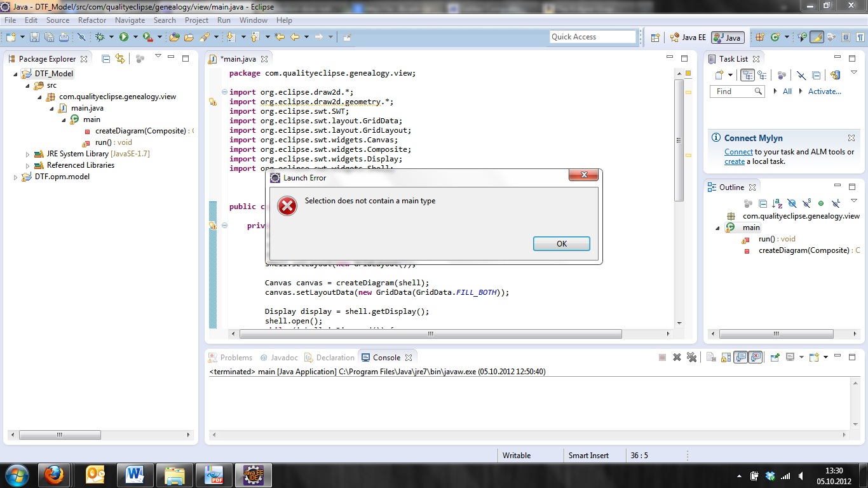Click the create local task link

pyautogui.click(x=735, y=161)
